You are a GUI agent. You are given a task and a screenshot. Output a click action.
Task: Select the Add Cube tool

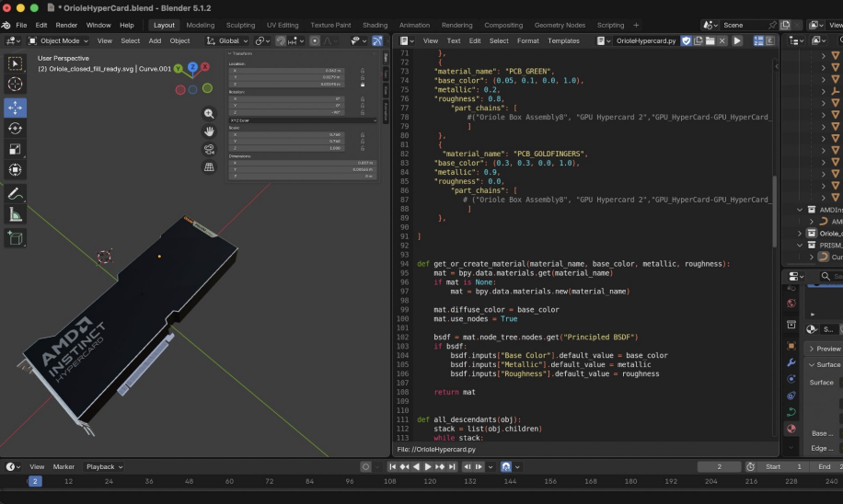pyautogui.click(x=15, y=238)
